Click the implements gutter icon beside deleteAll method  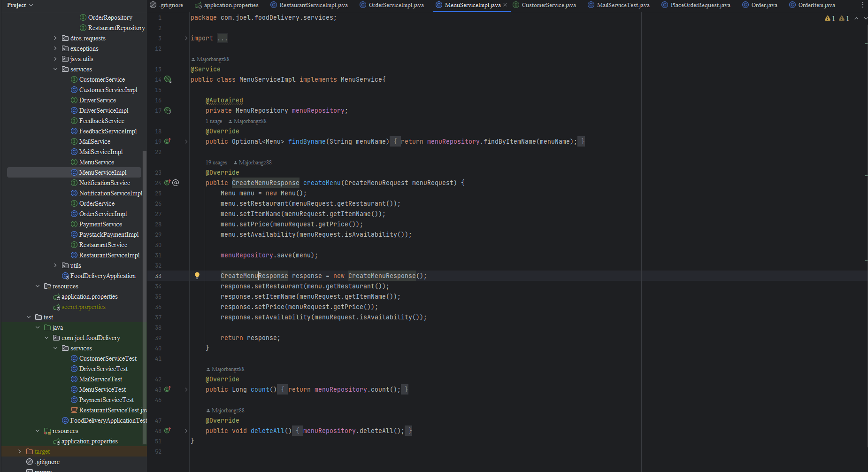(x=167, y=431)
